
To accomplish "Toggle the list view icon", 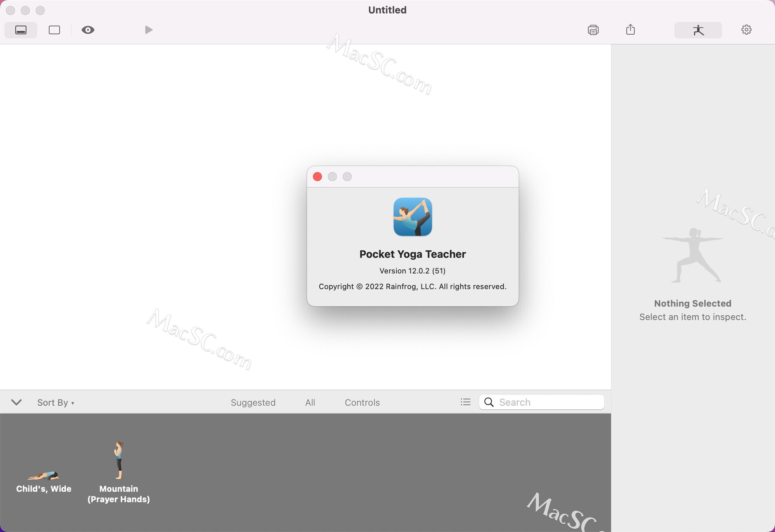I will [x=465, y=402].
